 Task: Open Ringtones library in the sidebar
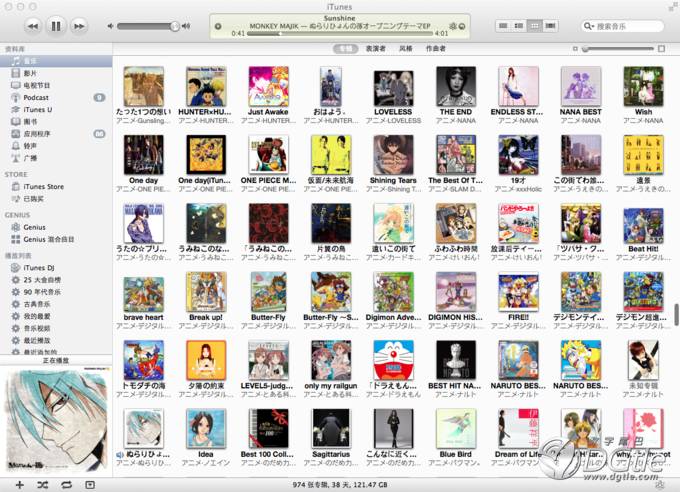pos(56,146)
